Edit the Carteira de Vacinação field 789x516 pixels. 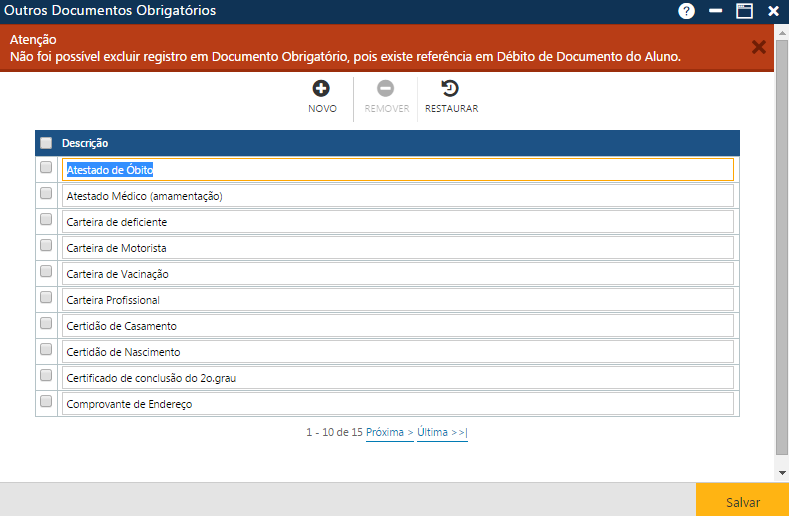[x=397, y=274]
